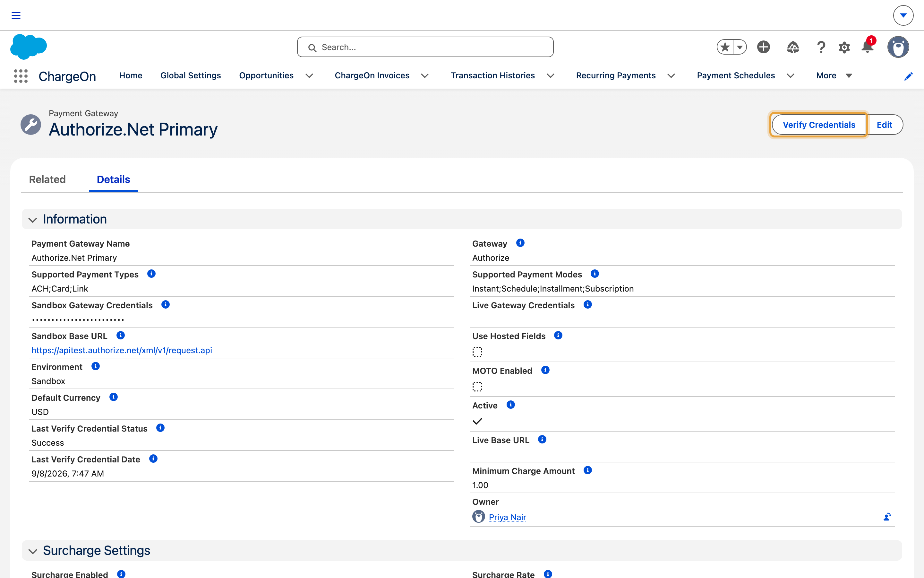Open the ChargeOn Invoices tab

[x=372, y=76]
